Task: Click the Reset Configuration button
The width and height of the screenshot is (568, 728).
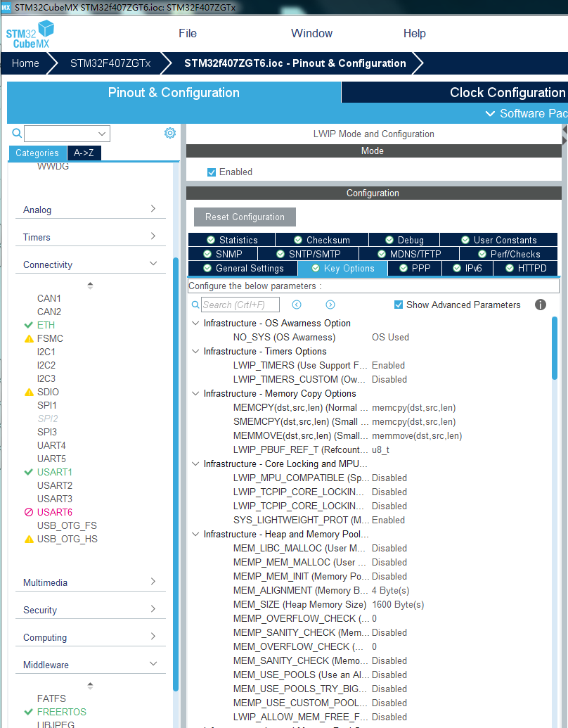Action: 245,217
